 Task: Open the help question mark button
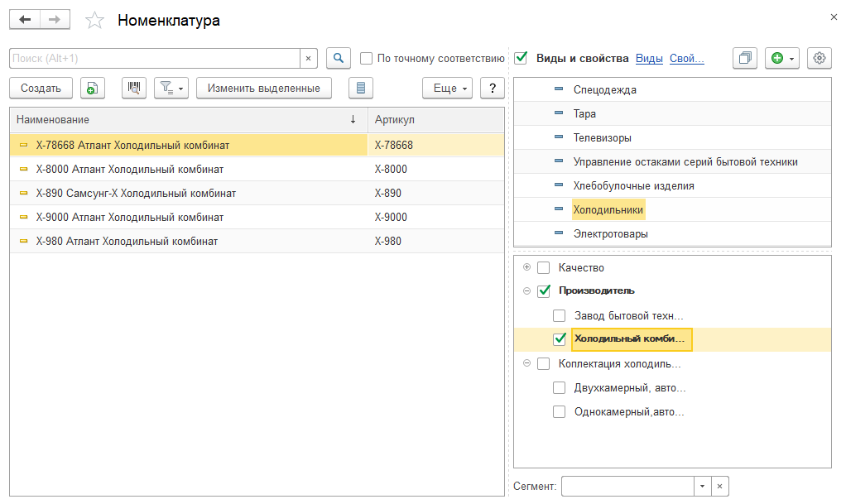coord(493,88)
